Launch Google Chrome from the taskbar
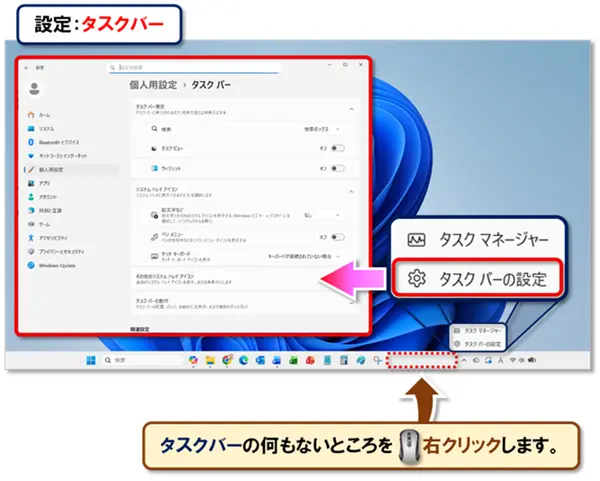 (227, 360)
